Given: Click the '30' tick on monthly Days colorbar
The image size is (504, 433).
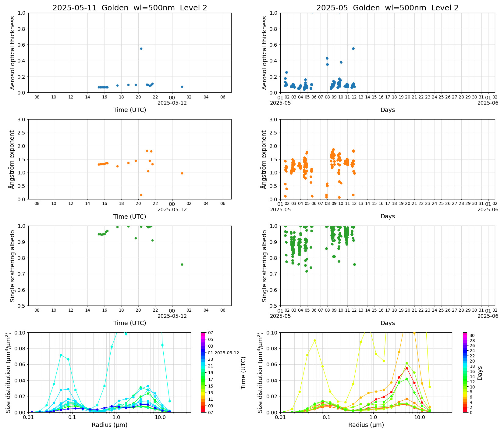Looking at the screenshot, I should (x=472, y=335).
